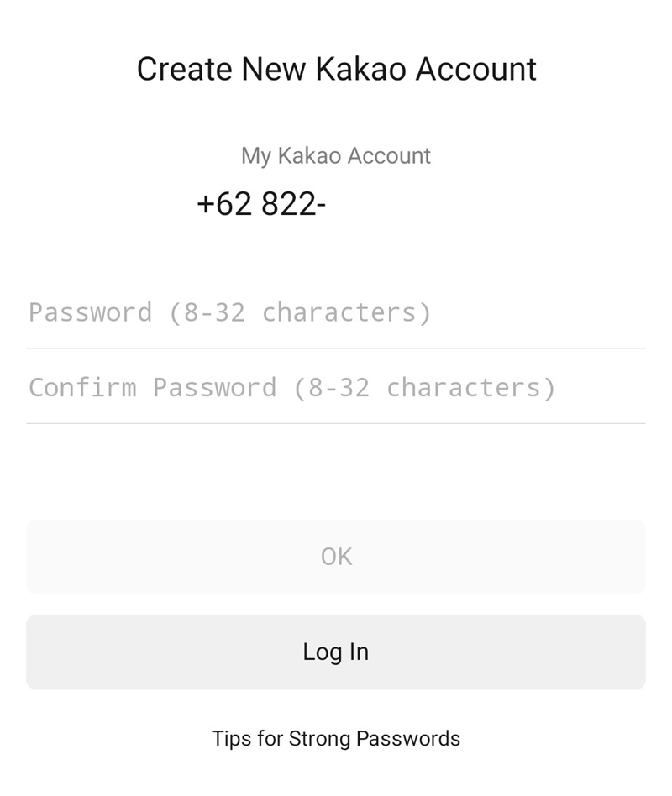Click the greyed-out OK button
Image resolution: width=672 pixels, height=796 pixels.
pos(336,556)
